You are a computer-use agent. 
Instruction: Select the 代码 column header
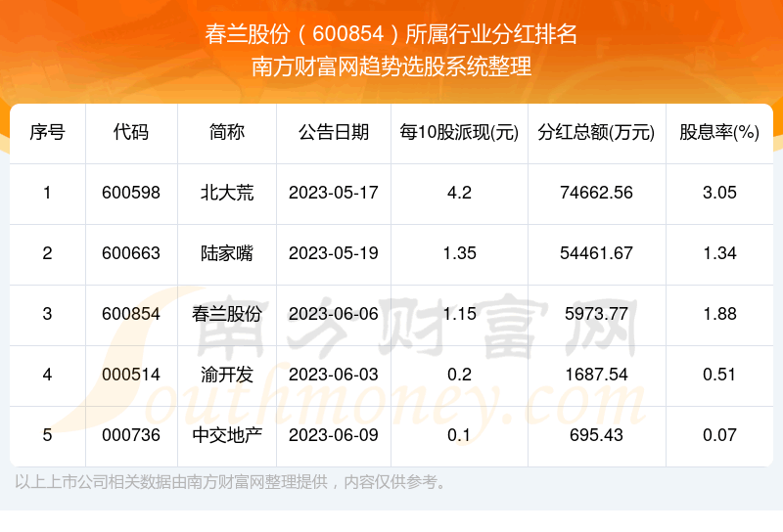pyautogui.click(x=131, y=132)
